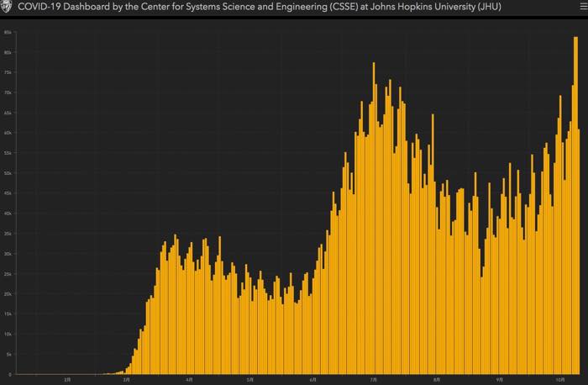
Task: Click the 5k label on the y-axis
Action: click(x=9, y=354)
